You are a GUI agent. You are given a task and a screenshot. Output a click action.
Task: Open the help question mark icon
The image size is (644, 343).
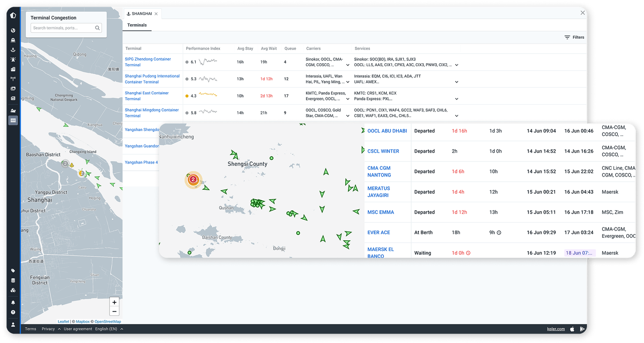coord(13,312)
